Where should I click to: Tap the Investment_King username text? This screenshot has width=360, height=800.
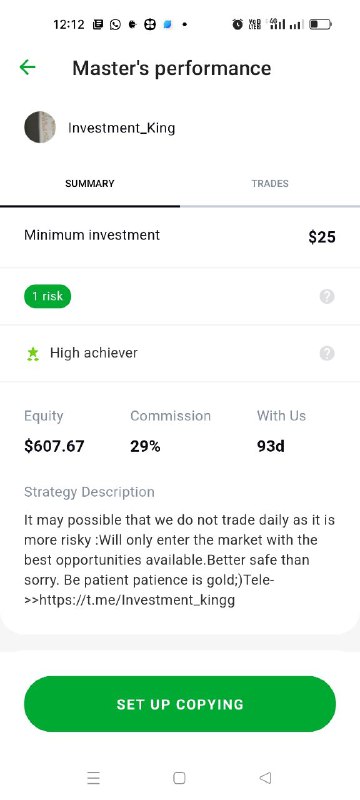tap(121, 128)
